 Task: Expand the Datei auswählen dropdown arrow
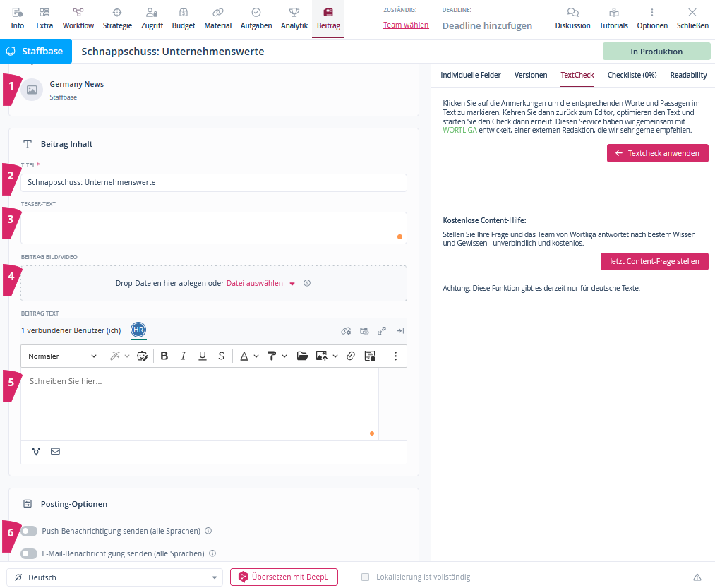click(292, 284)
